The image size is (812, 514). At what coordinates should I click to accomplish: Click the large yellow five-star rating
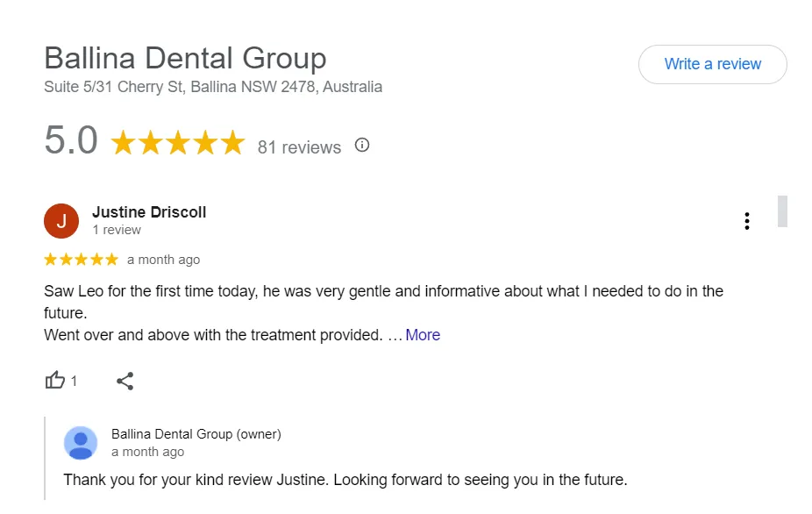pos(178,142)
